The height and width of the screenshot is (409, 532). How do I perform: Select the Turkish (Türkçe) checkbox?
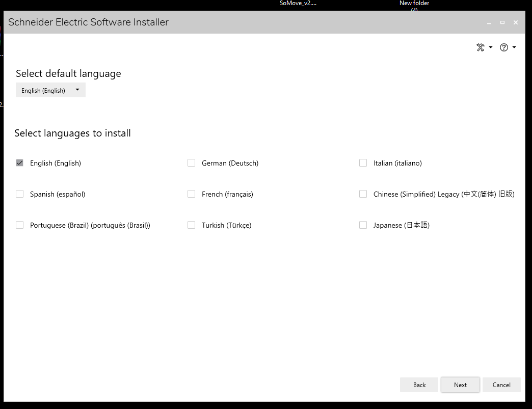[x=192, y=225]
